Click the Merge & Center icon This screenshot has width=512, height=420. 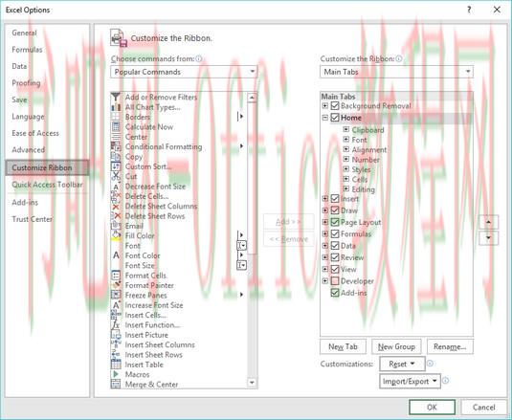(x=116, y=384)
